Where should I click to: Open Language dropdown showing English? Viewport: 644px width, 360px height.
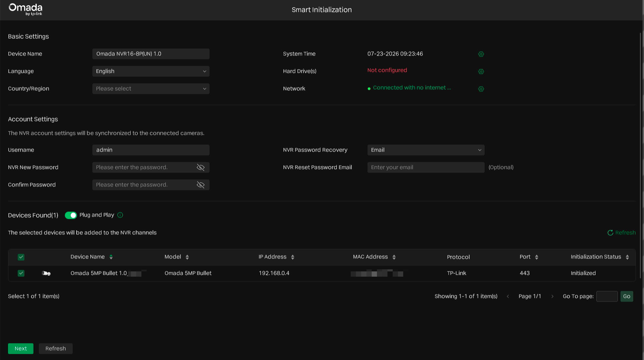pos(151,71)
